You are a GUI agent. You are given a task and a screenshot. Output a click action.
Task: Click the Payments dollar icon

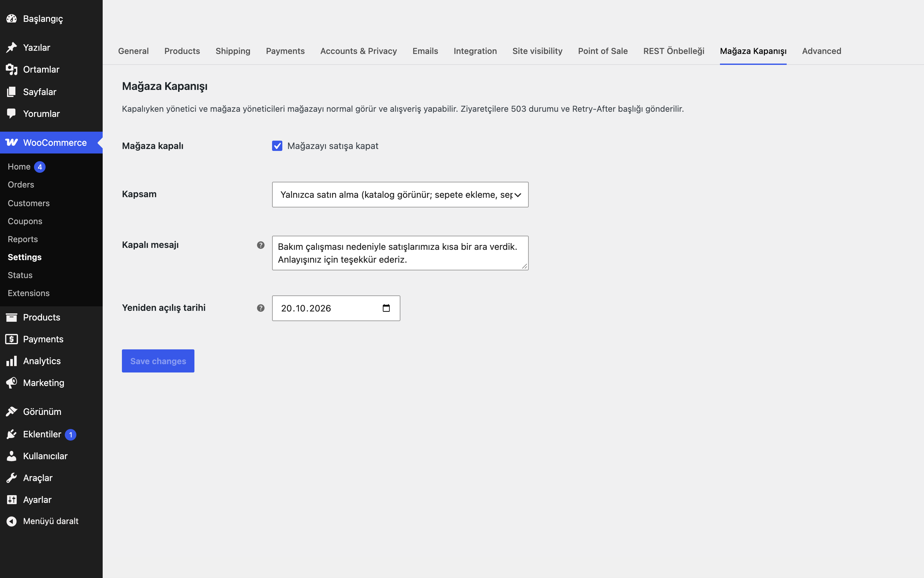click(x=12, y=339)
